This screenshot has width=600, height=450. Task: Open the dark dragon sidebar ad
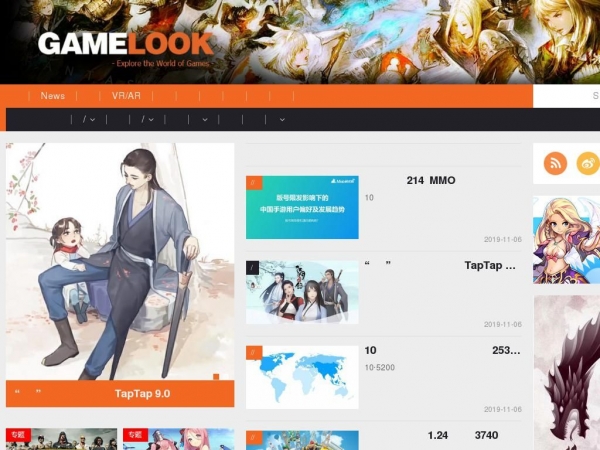click(567, 372)
